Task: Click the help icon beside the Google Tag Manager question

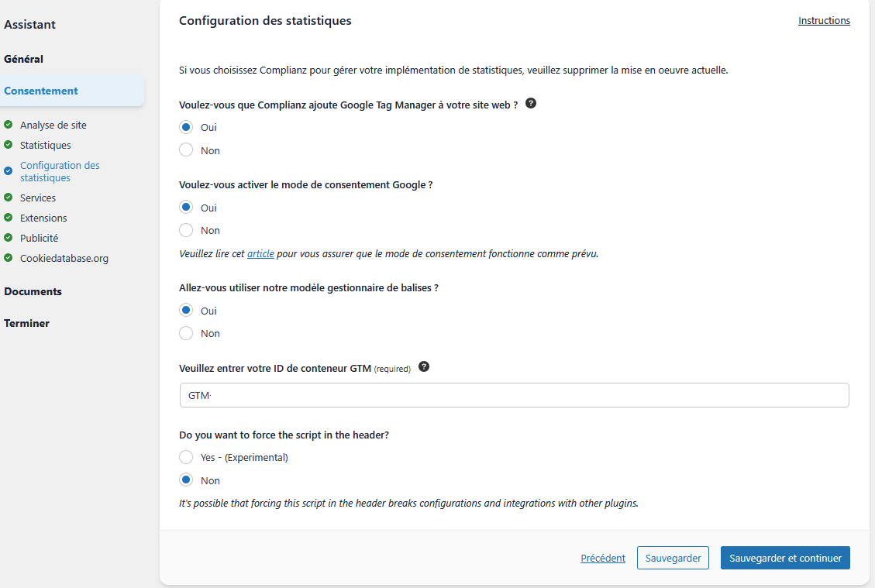Action: pos(531,102)
